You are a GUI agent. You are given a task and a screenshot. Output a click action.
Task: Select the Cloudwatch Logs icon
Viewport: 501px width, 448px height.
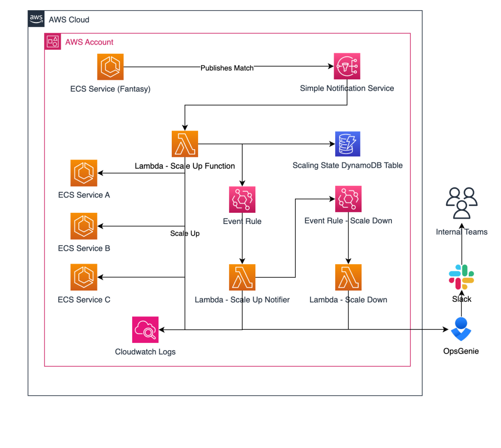145,329
